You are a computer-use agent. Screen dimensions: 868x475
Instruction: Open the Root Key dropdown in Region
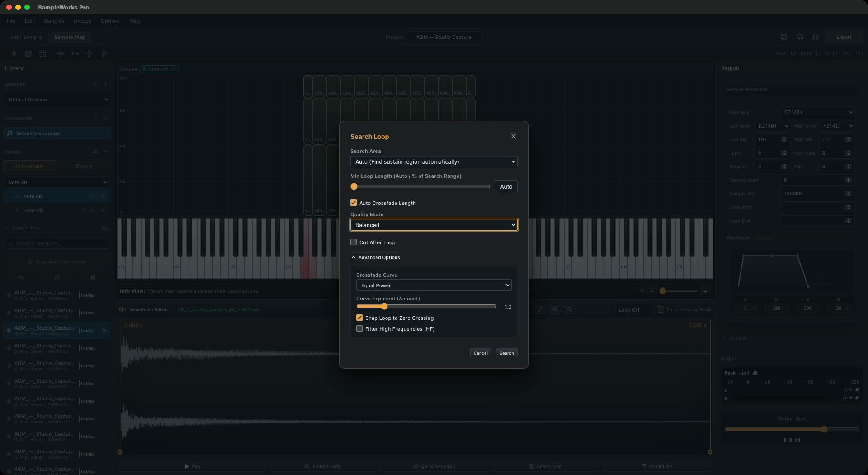(818, 112)
